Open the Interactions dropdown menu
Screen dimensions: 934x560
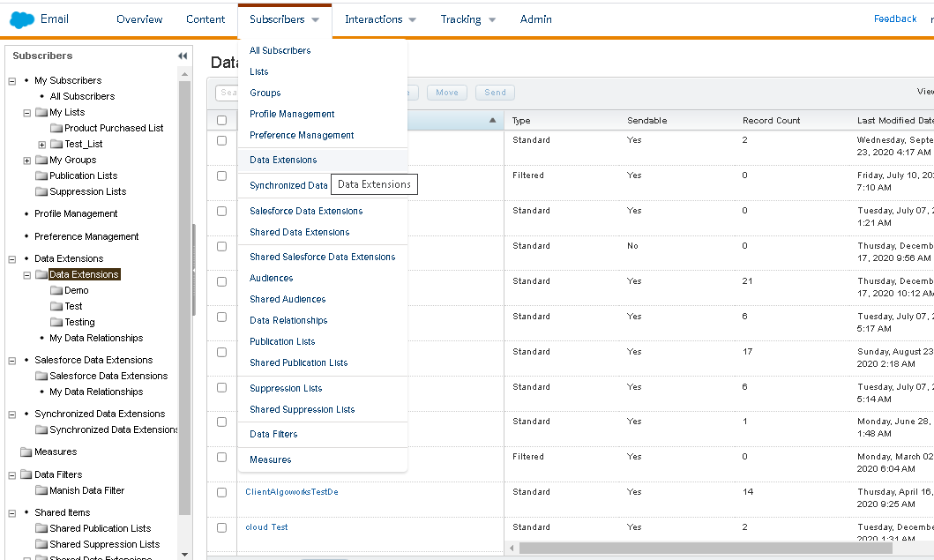pyautogui.click(x=380, y=19)
